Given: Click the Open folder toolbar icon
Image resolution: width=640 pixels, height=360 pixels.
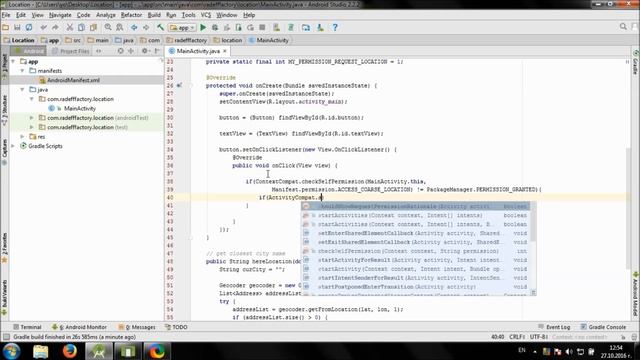Looking at the screenshot, I should pos(6,27).
